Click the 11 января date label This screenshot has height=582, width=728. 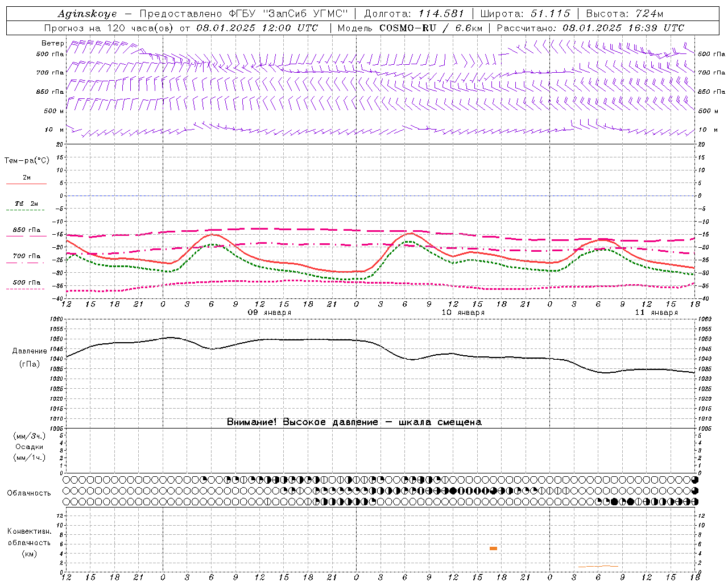[x=656, y=313]
